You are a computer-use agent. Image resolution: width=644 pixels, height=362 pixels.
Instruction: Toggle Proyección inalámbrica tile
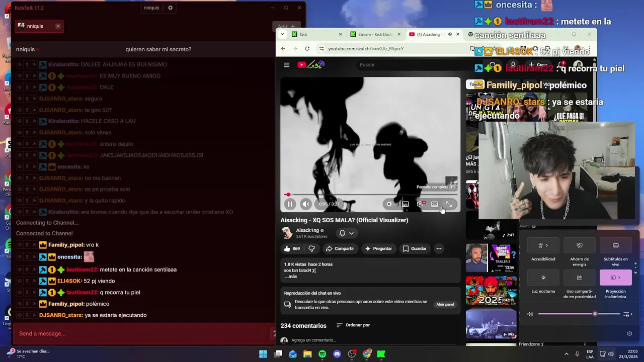(615, 278)
